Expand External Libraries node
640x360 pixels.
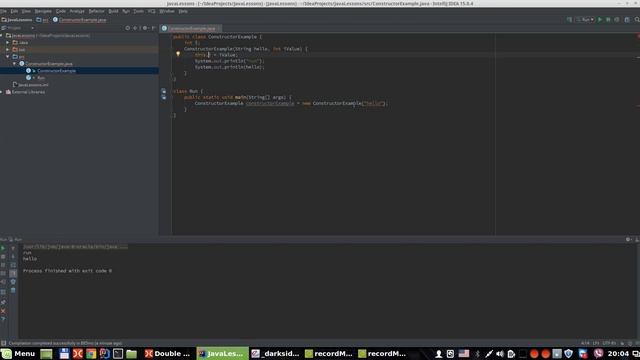click(x=2, y=92)
